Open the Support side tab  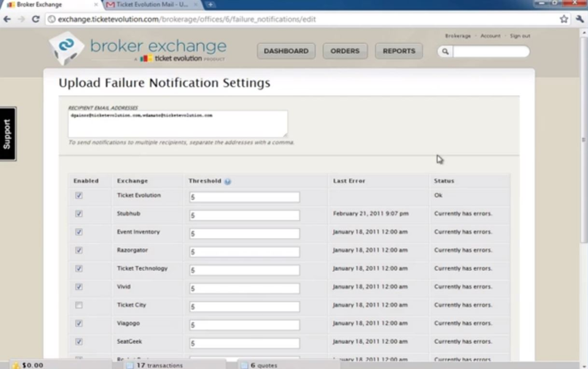[x=7, y=132]
